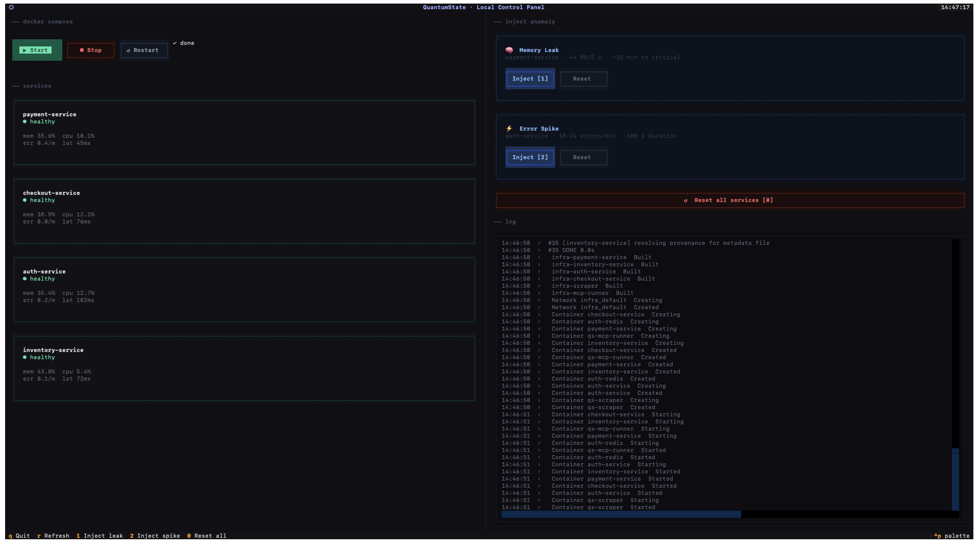
Task: Click the healthy status dot under auth-service
Action: point(24,279)
